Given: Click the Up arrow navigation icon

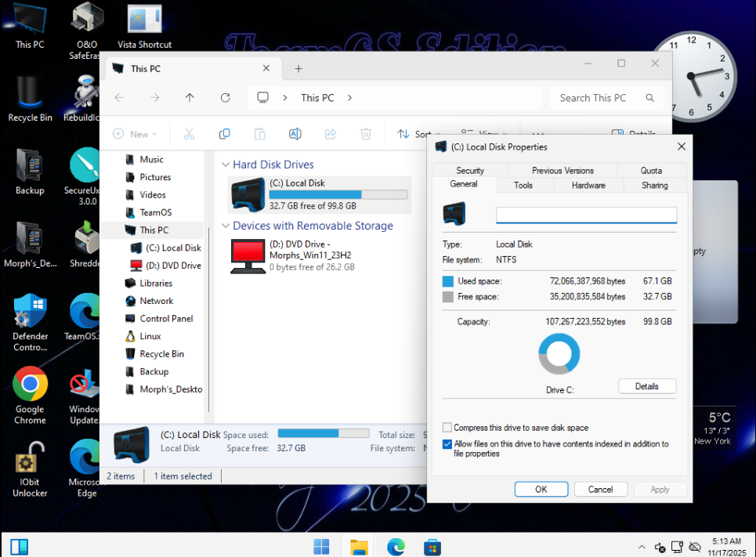Looking at the screenshot, I should pyautogui.click(x=190, y=98).
